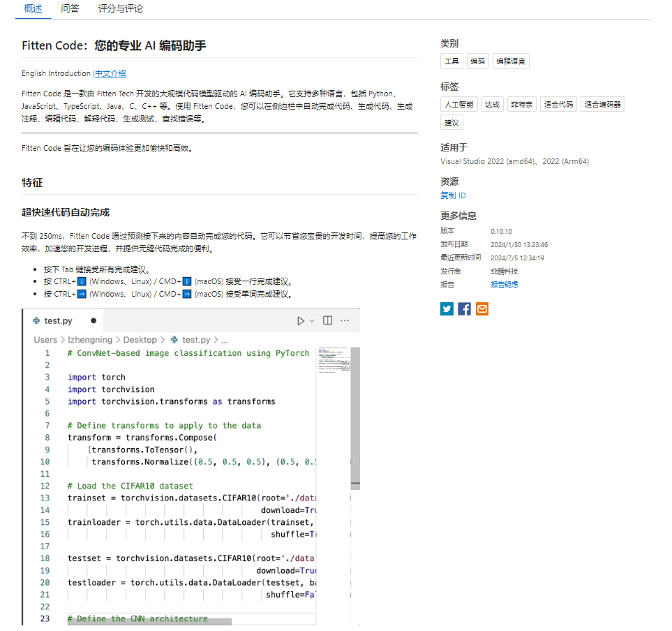Image resolution: width=672 pixels, height=631 pixels.
Task: Click the Users breadcrumb segment
Action: [45, 340]
